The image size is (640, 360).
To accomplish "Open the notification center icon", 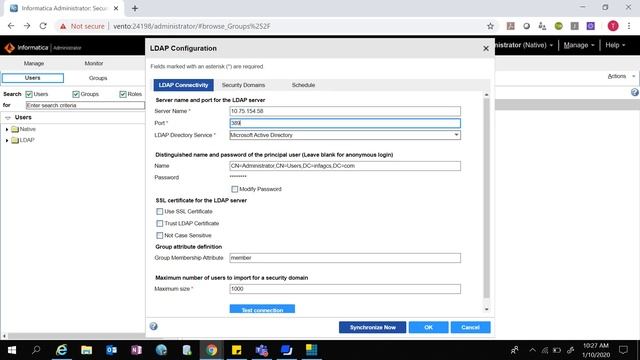I will click(623, 350).
